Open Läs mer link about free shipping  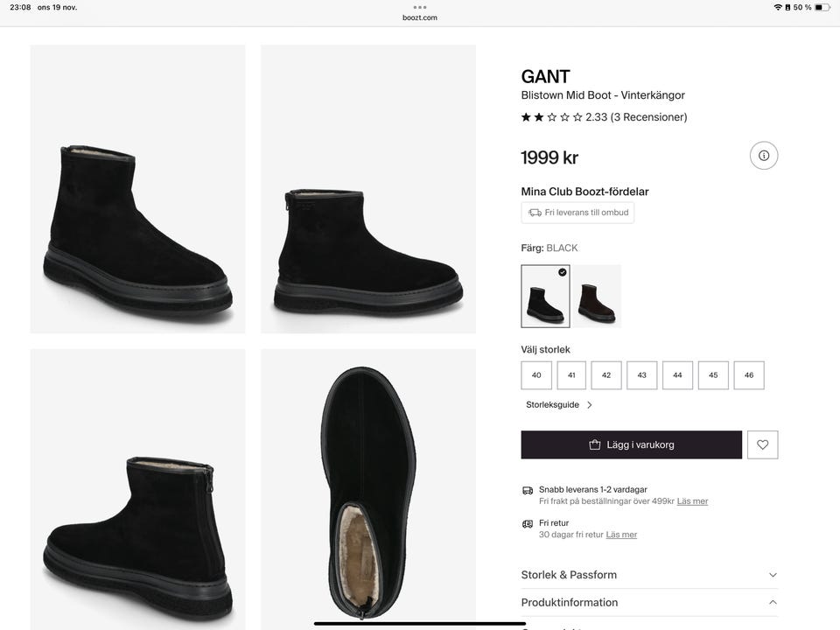(692, 501)
